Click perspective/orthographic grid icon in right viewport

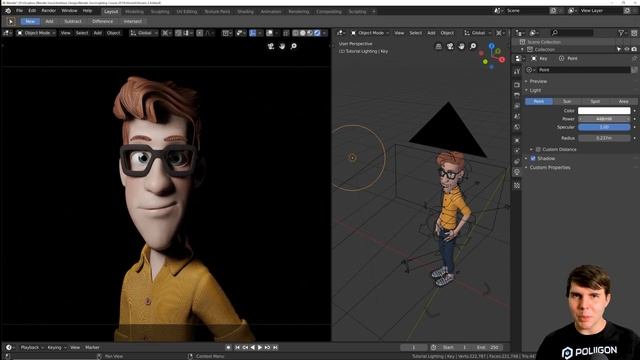coord(438,47)
